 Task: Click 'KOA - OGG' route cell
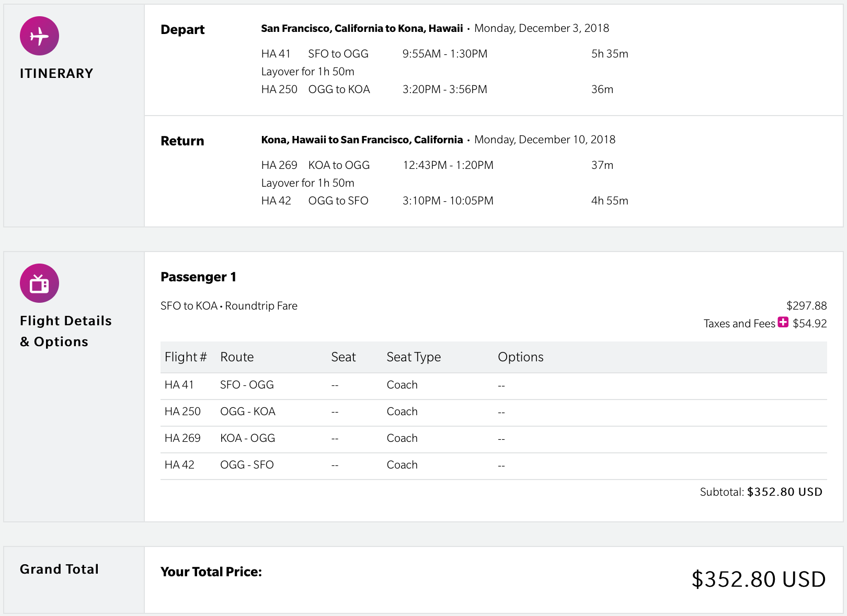point(248,438)
